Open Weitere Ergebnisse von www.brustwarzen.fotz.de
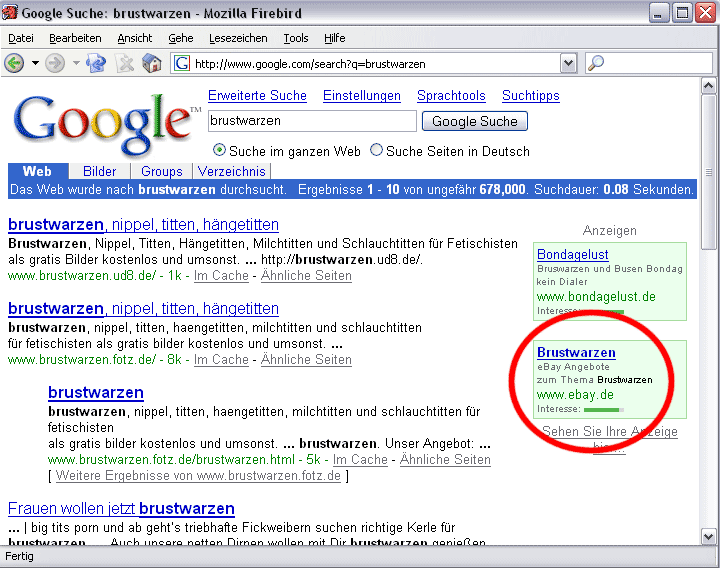This screenshot has height=568, width=720. 198,476
